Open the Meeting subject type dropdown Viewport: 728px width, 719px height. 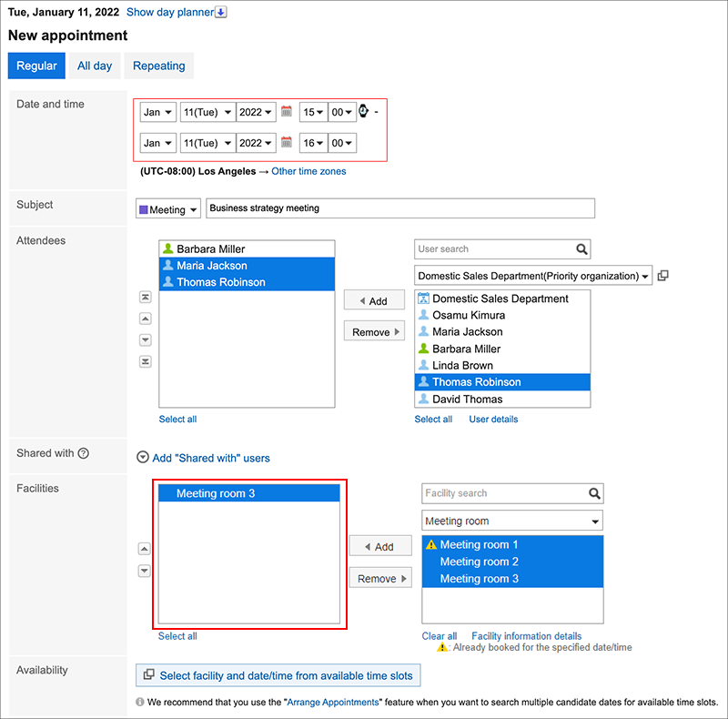pos(168,209)
